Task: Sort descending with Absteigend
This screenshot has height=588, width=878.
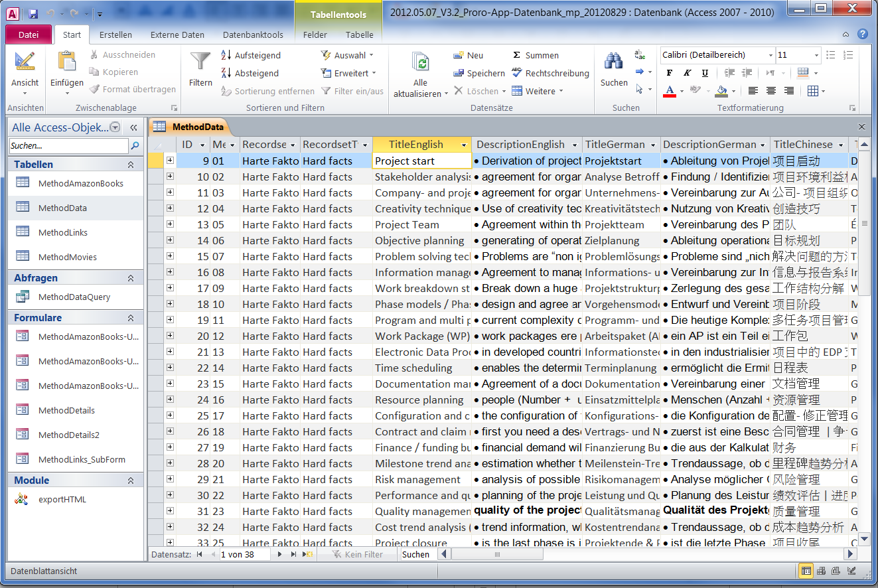Action: tap(250, 73)
